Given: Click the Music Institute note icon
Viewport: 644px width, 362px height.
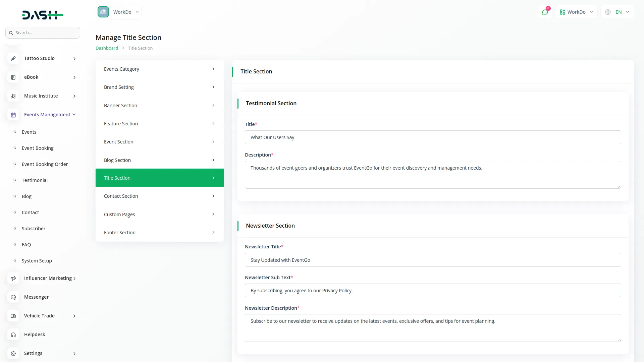Looking at the screenshot, I should 13,96.
